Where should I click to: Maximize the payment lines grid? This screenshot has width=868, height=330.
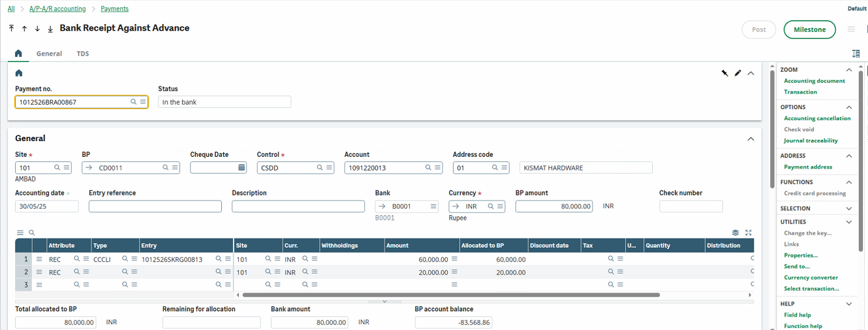(749, 233)
